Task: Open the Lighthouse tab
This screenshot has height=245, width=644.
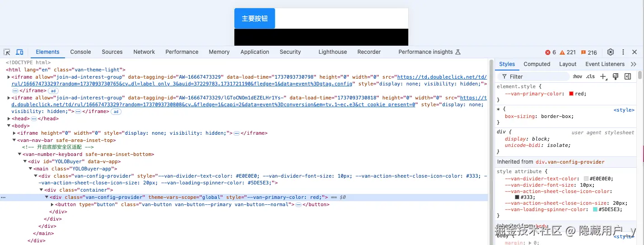Action: (x=333, y=52)
